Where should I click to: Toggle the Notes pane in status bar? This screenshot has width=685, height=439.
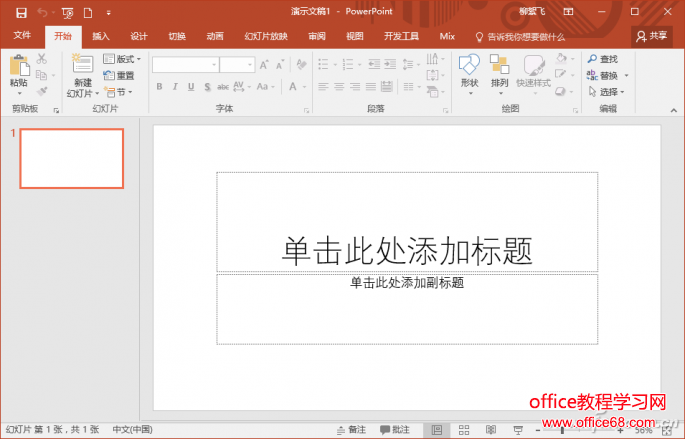350,429
